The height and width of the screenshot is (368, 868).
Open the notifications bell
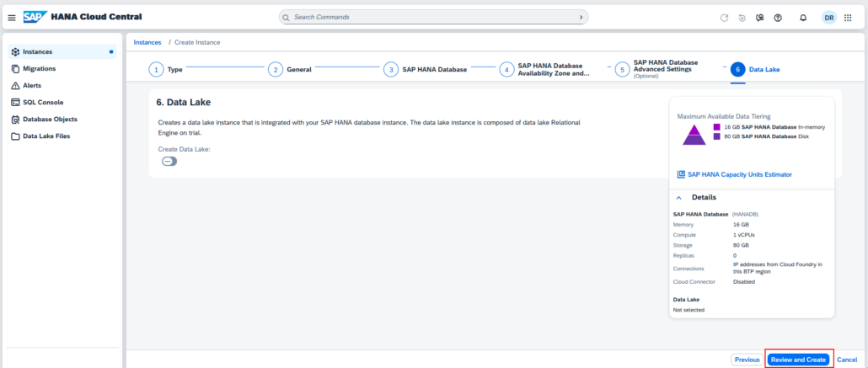click(803, 18)
